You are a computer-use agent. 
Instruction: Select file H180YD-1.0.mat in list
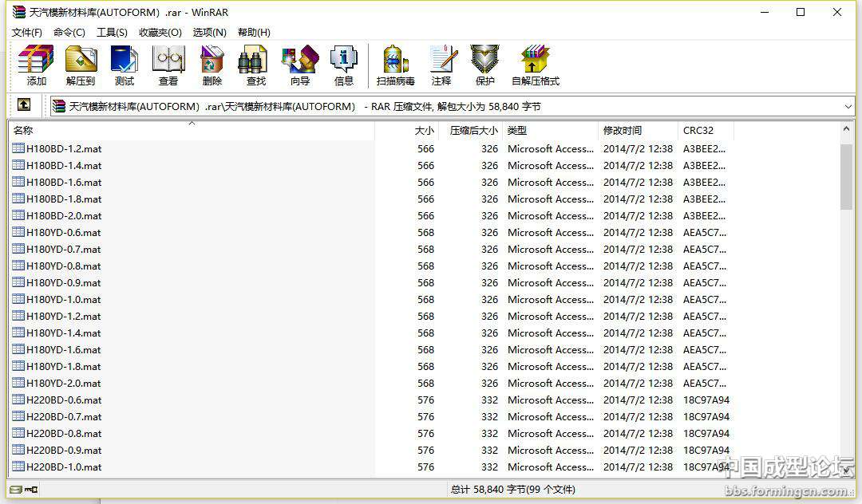pyautogui.click(x=64, y=300)
